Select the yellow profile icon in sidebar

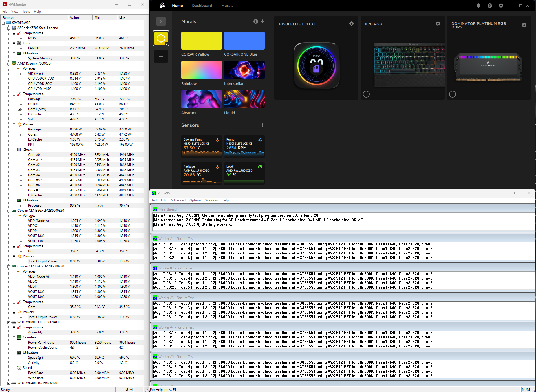(161, 38)
